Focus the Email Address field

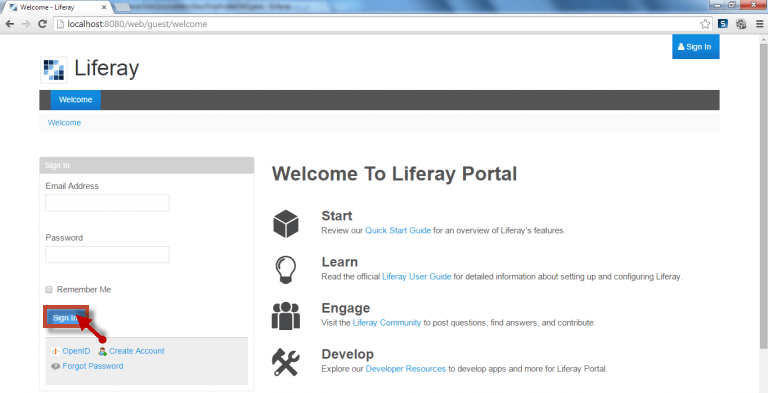(x=107, y=203)
